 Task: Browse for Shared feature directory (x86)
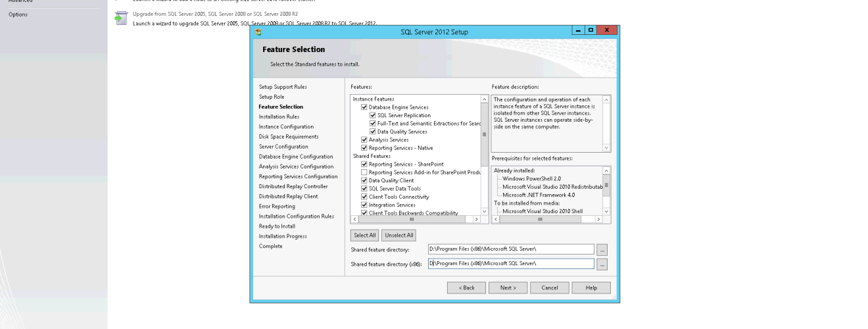602,264
